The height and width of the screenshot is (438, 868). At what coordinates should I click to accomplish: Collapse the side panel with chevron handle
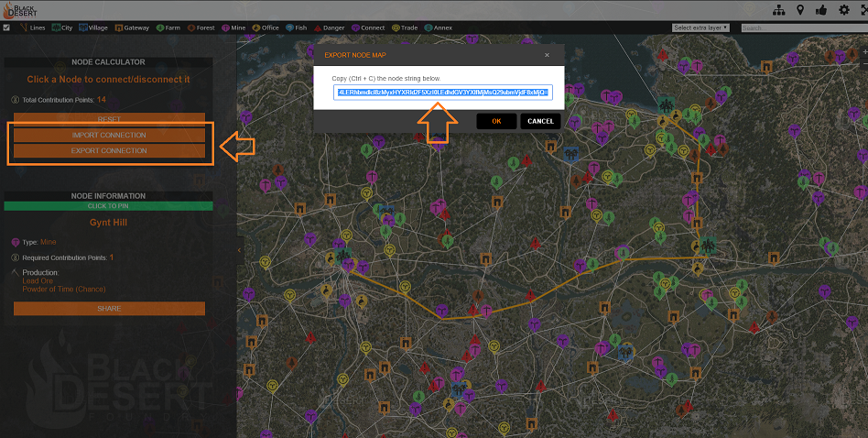(239, 250)
